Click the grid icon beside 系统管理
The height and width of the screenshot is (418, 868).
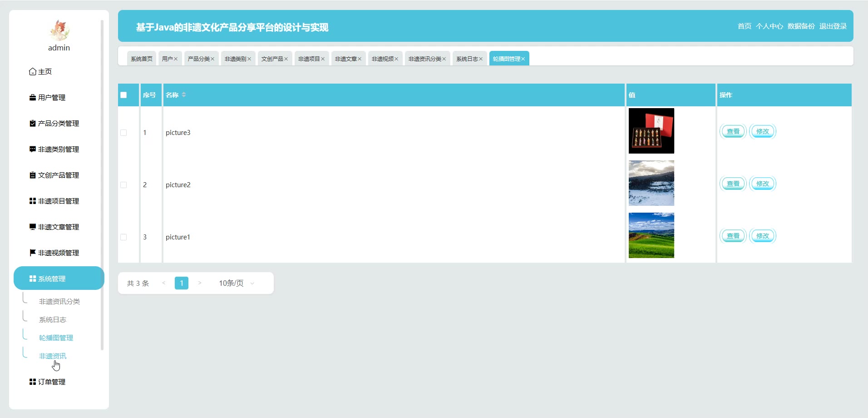33,279
